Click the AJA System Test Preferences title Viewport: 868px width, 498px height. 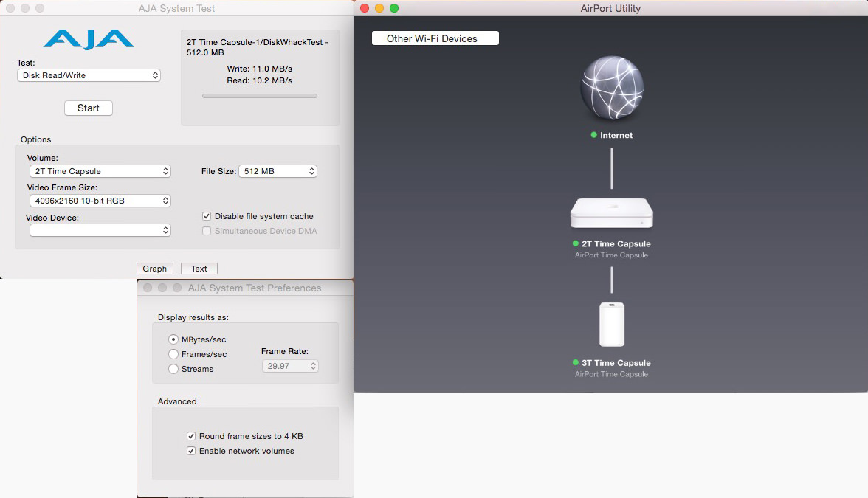[x=255, y=288]
